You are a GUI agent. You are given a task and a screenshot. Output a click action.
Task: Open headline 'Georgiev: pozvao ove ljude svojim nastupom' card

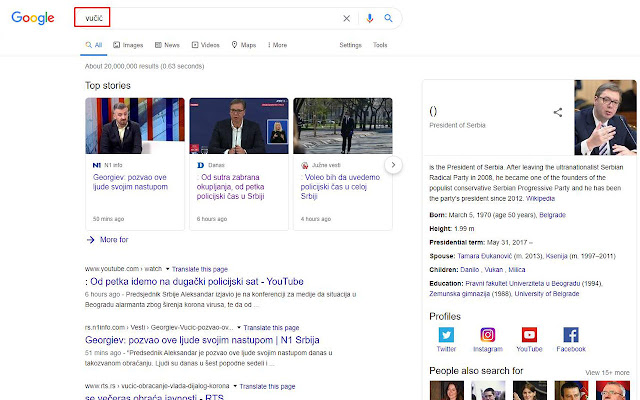point(130,182)
